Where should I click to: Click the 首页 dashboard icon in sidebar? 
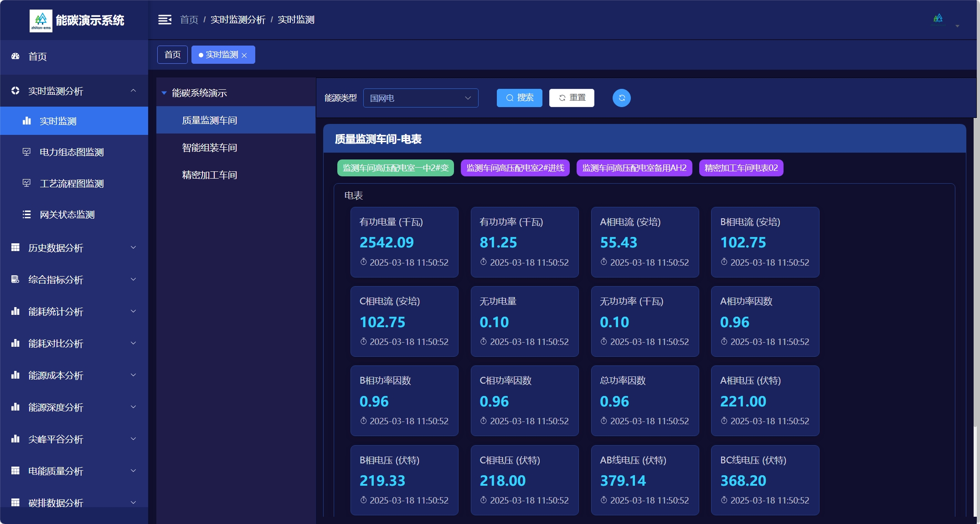[15, 57]
